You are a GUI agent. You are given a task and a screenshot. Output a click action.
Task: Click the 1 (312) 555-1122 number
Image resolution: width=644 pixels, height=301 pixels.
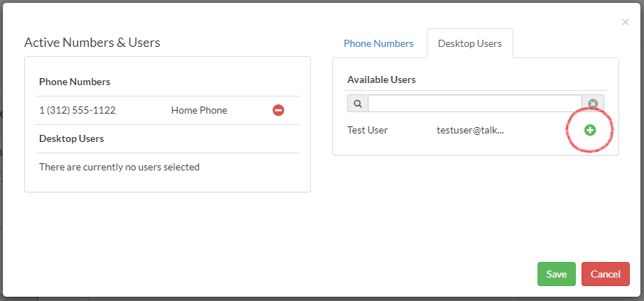pos(77,110)
